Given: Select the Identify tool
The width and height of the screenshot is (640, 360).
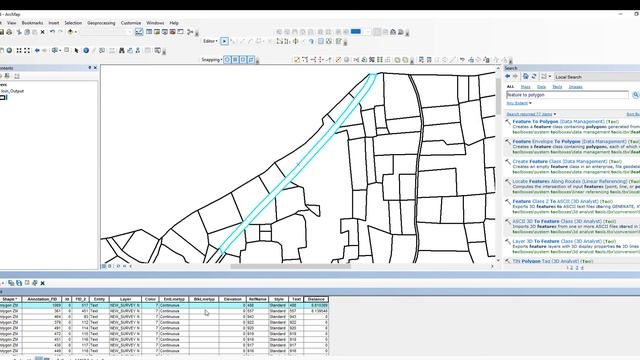Looking at the screenshot, I should [x=86, y=51].
